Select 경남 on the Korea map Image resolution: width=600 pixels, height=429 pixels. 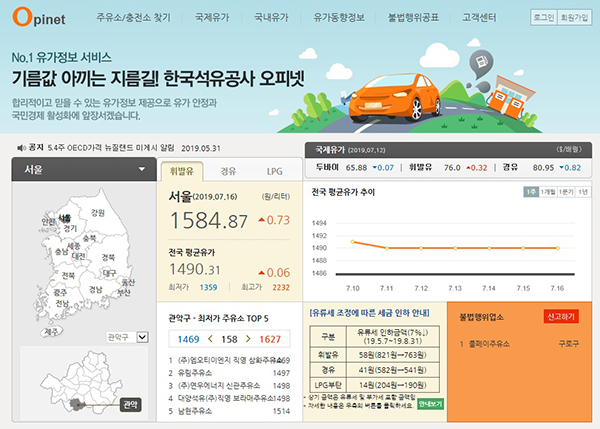click(95, 289)
